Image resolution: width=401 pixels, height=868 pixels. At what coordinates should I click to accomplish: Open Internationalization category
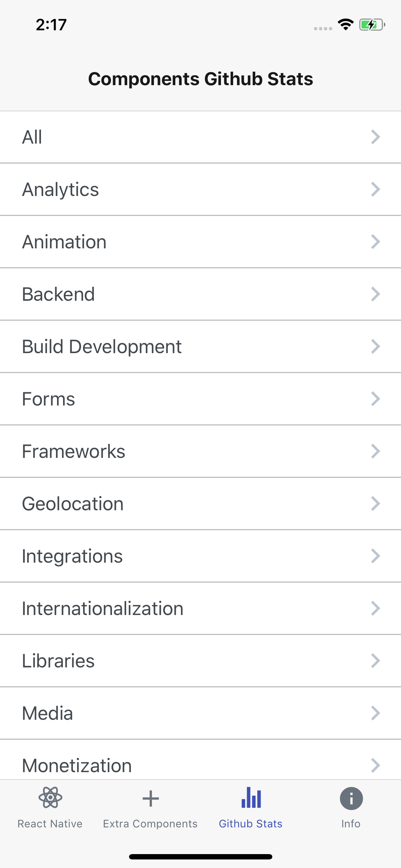click(103, 609)
